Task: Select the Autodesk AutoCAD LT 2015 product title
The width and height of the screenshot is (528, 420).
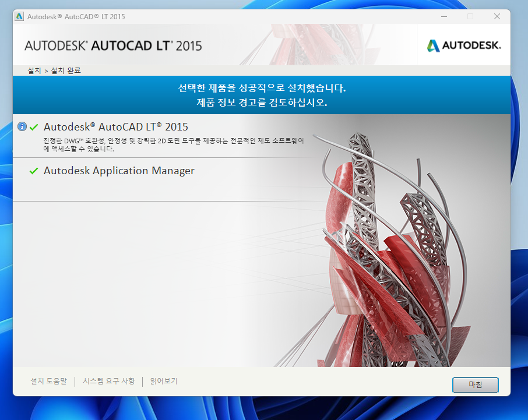Action: click(116, 127)
